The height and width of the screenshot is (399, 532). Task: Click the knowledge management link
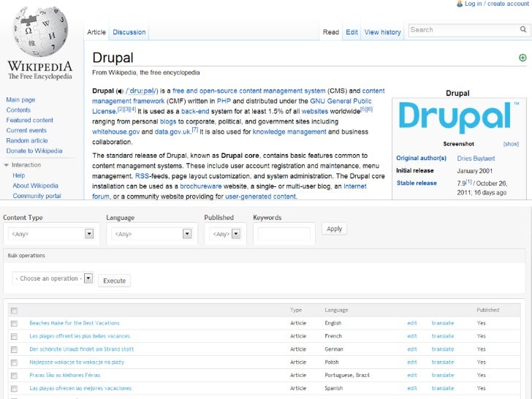click(289, 132)
